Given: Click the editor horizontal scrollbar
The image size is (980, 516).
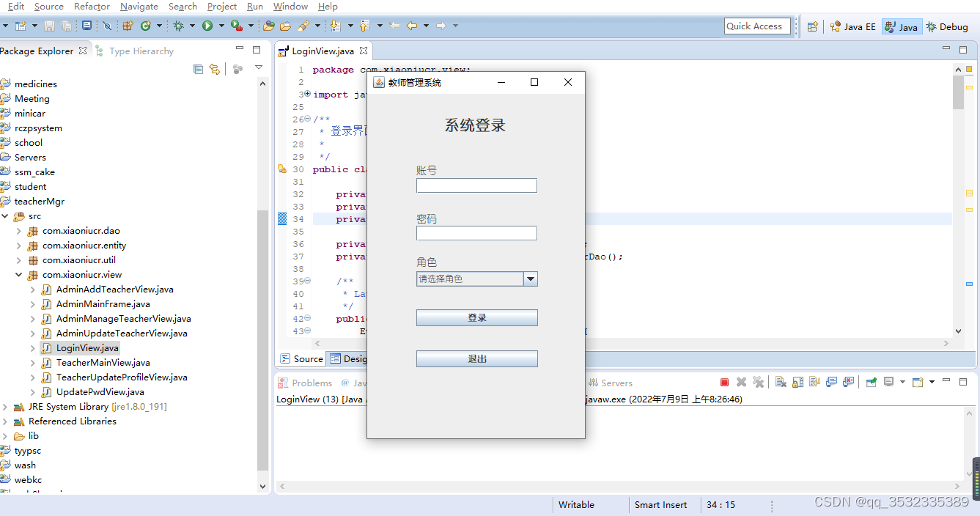Looking at the screenshot, I should click(x=632, y=342).
